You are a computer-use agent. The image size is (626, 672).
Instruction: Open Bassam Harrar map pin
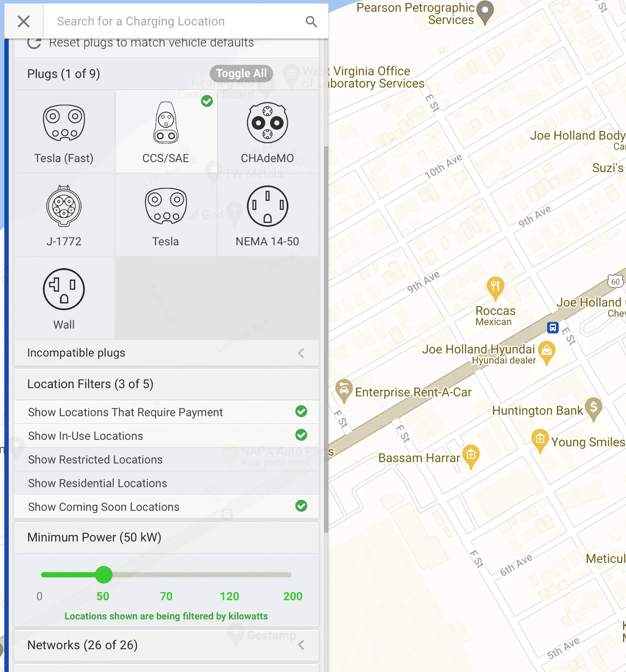coord(471,456)
